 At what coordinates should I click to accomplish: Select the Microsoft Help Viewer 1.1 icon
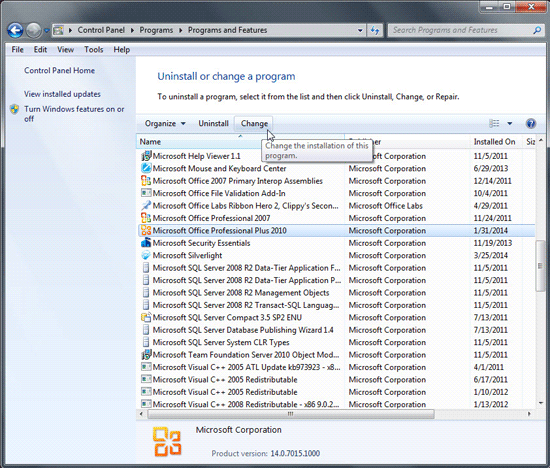146,156
